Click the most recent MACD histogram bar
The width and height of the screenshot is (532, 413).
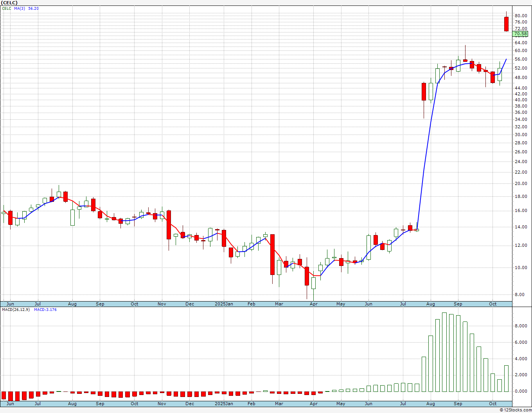click(x=506, y=379)
